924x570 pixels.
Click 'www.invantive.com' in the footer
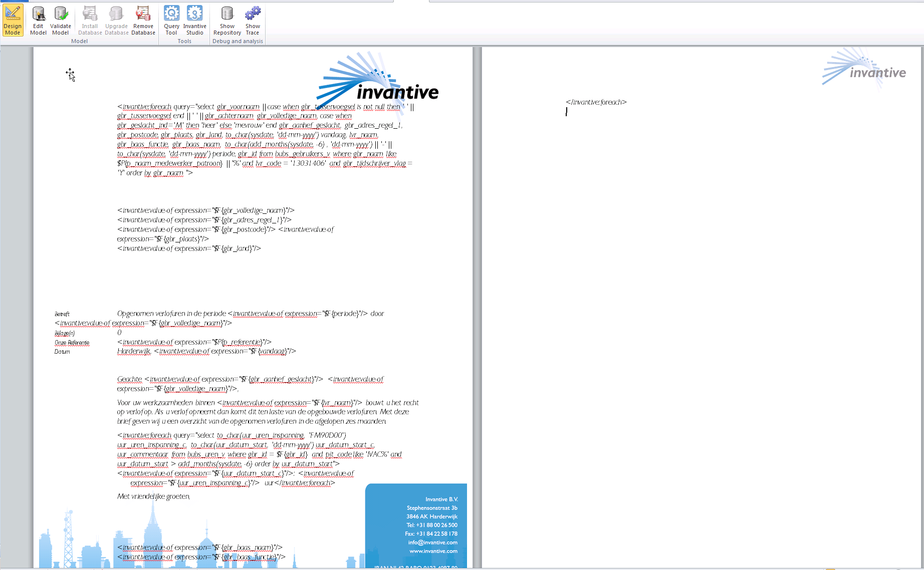tap(433, 551)
